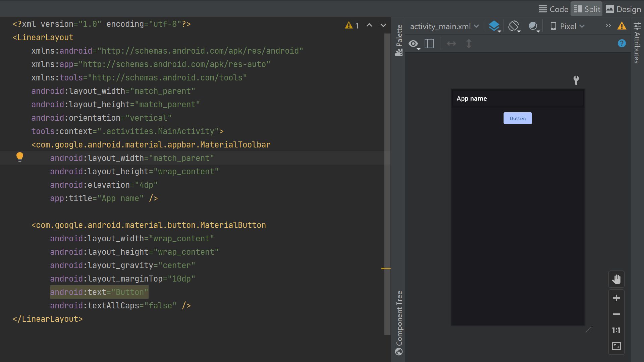Click the yellow lightbulb quick-fix icon
The width and height of the screenshot is (644, 362).
coord(20,157)
